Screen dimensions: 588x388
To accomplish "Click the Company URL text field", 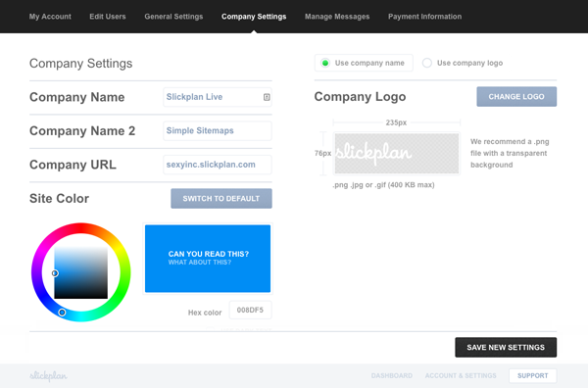I will point(218,165).
